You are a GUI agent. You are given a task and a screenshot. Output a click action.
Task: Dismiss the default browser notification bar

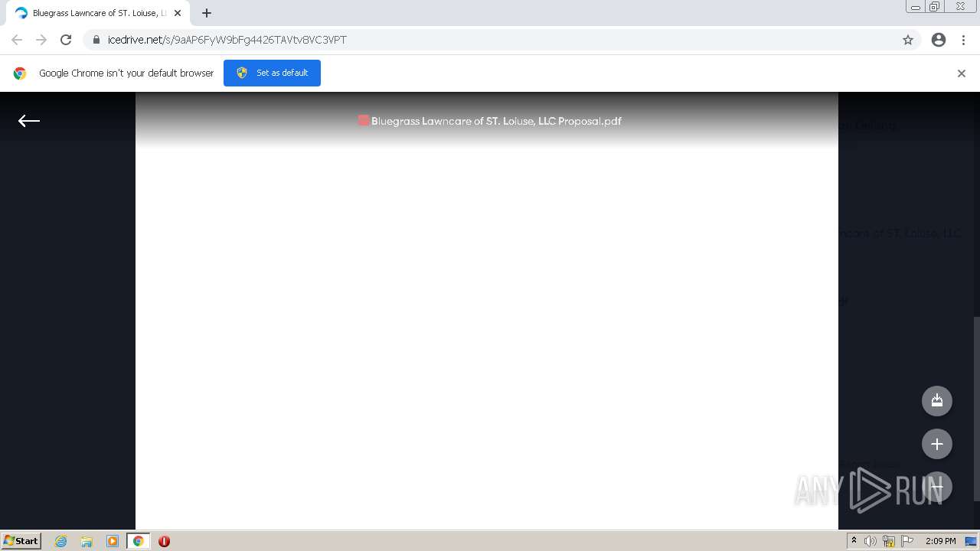click(x=962, y=73)
